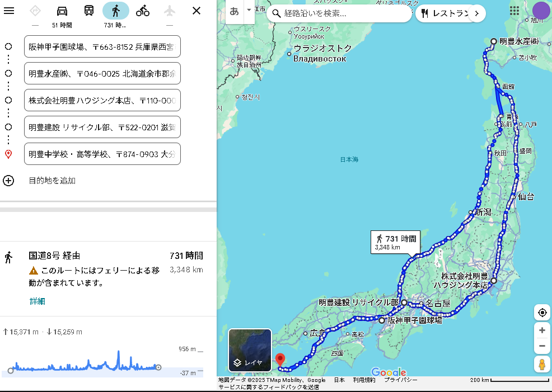
Task: Click the search magnifier icon
Action: tap(277, 13)
